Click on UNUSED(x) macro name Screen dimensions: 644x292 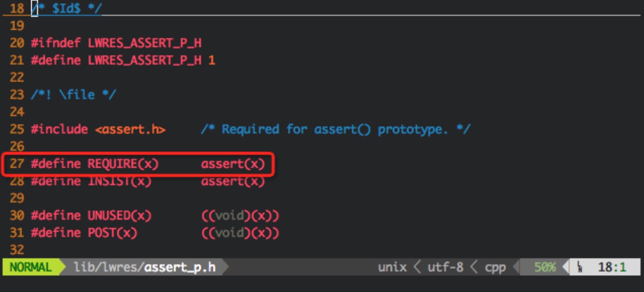coord(119,216)
